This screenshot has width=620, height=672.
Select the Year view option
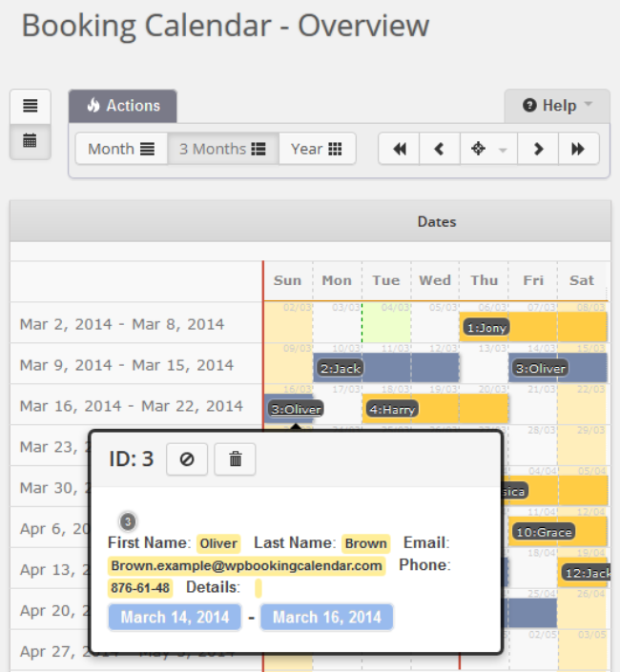(x=317, y=149)
